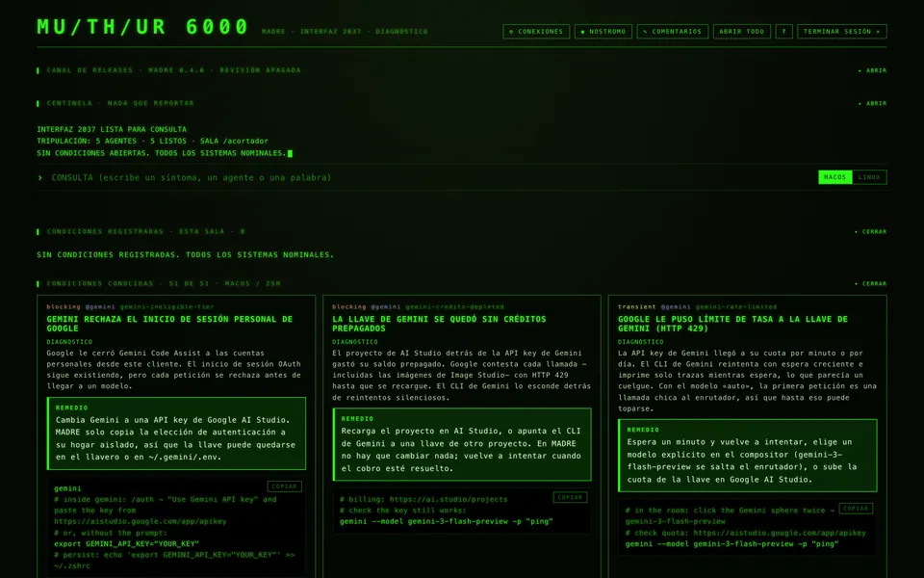Click the check quota apikey URL in third card
924x578 pixels.
point(779,533)
